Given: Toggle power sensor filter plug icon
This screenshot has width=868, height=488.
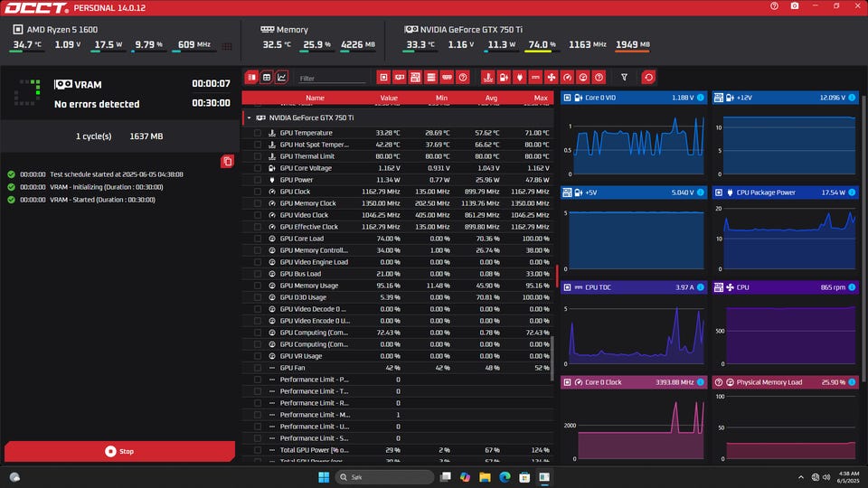Looking at the screenshot, I should 519,78.
